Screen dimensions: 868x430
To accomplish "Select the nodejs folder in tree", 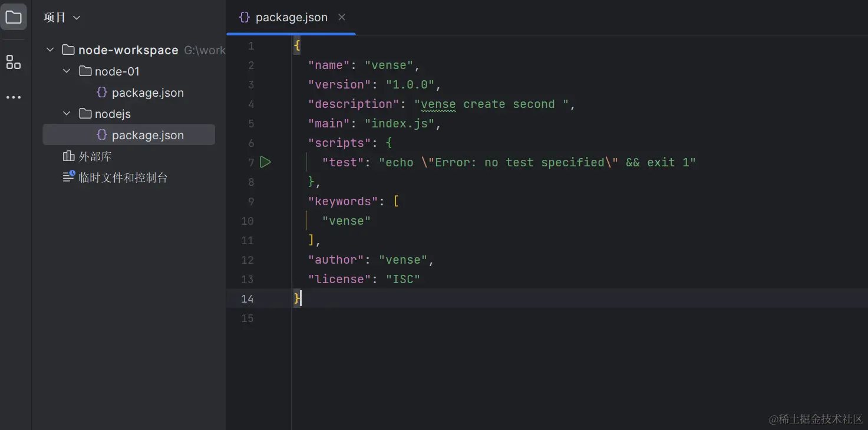I will click(113, 114).
